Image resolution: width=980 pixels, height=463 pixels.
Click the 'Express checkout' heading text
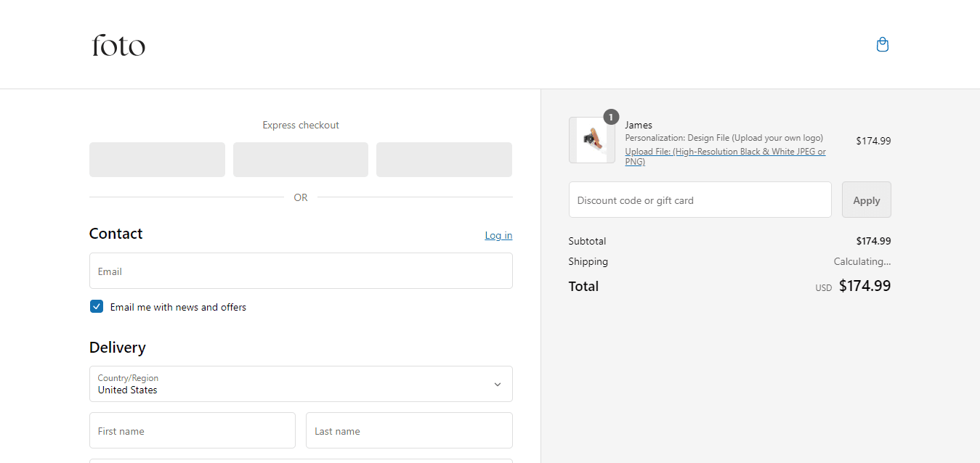[x=301, y=125]
